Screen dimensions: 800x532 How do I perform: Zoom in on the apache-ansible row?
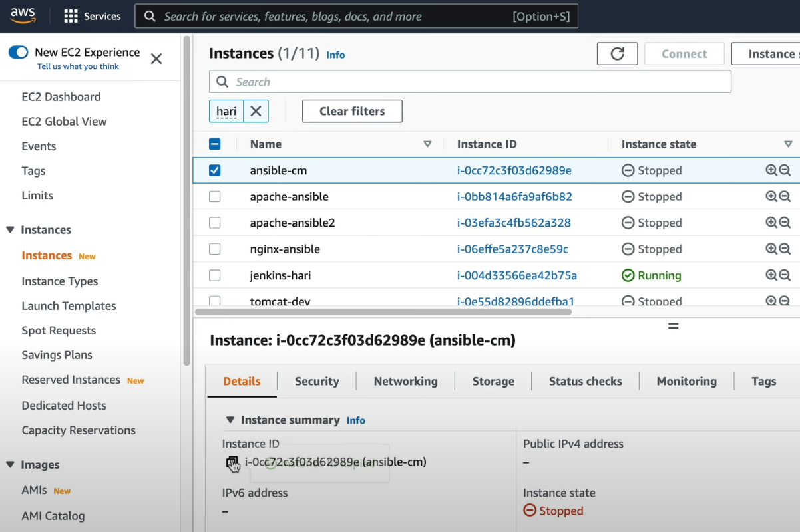point(771,196)
